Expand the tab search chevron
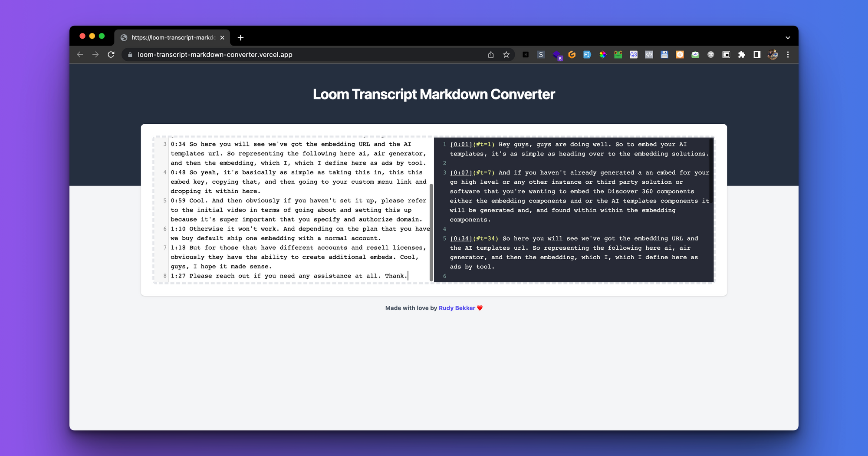Image resolution: width=868 pixels, height=456 pixels. coord(788,38)
